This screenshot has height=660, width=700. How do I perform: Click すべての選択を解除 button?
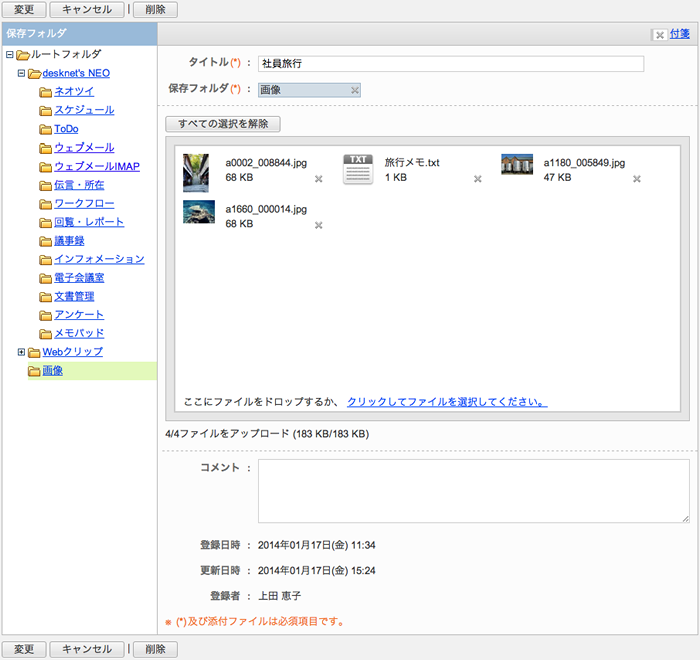pos(223,124)
